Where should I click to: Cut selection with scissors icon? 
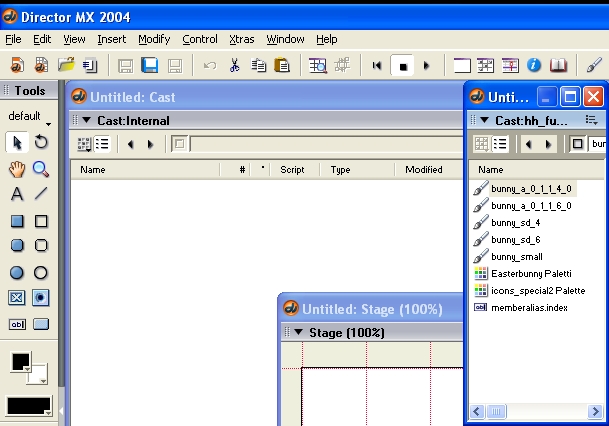[234, 65]
